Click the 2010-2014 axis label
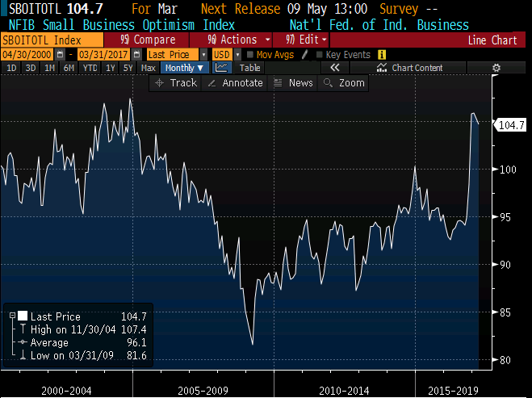532x398 pixels. pyautogui.click(x=344, y=391)
